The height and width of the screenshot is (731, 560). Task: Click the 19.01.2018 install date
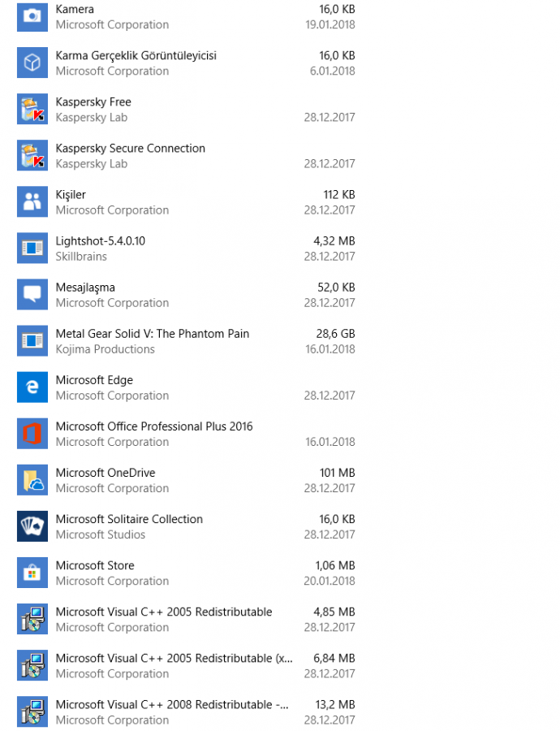point(330,24)
